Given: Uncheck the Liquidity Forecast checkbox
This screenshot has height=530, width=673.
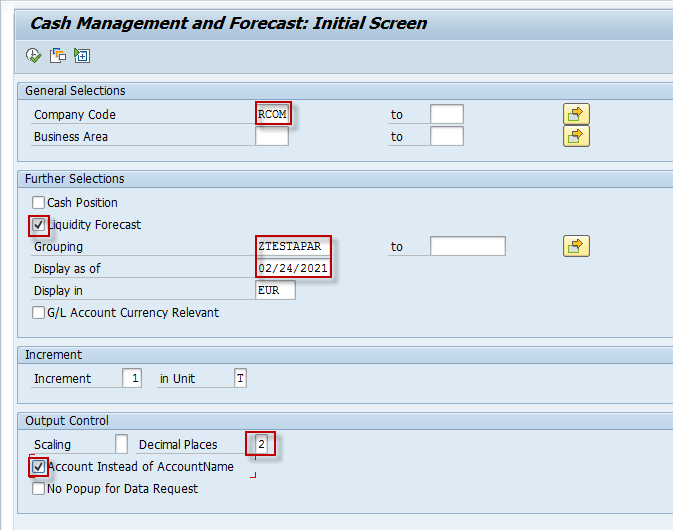Looking at the screenshot, I should 38,224.
